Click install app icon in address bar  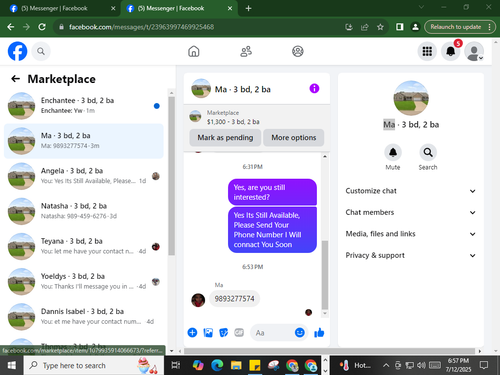pos(349,27)
